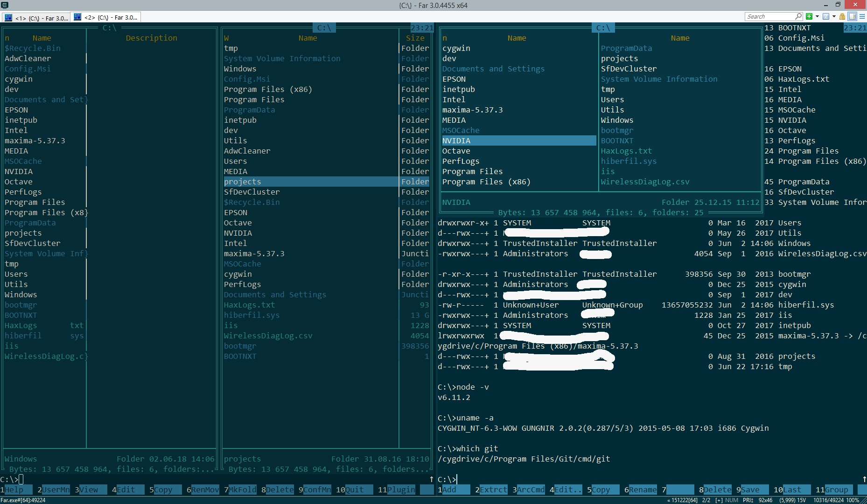This screenshot has height=504, width=867.
Task: Click the 1 Add key in right console
Action: tap(454, 490)
